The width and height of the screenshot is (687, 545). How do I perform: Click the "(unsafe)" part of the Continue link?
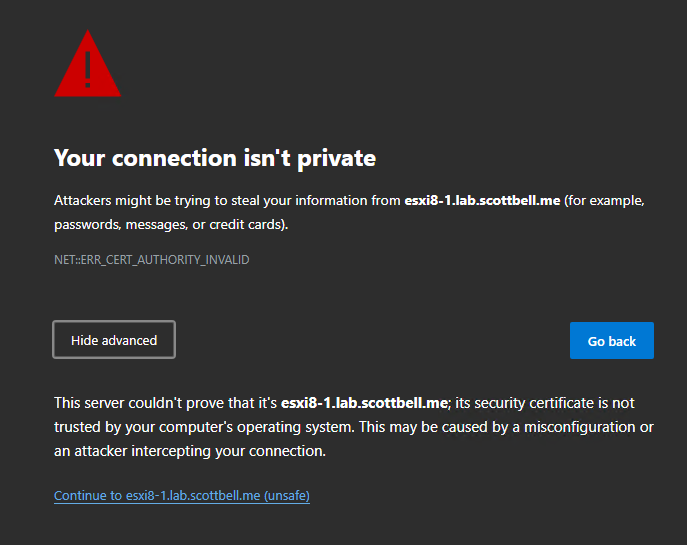pyautogui.click(x=287, y=496)
